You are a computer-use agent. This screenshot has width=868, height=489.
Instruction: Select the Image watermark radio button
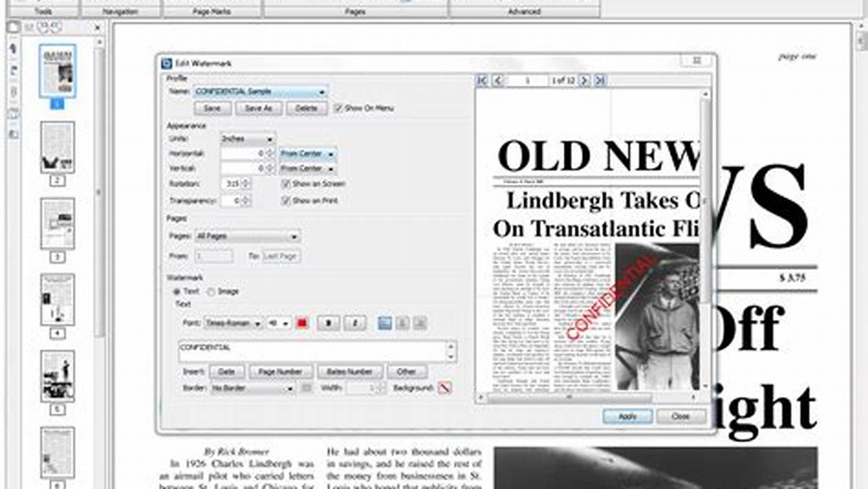(211, 290)
